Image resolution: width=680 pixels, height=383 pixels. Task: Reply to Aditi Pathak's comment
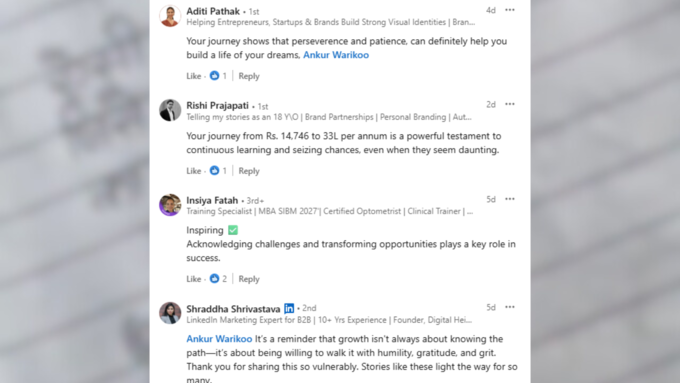click(249, 76)
